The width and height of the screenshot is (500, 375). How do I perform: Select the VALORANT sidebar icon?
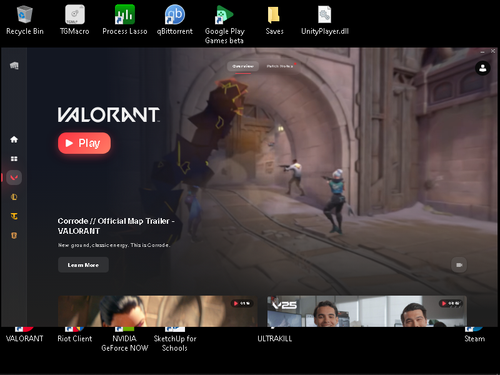click(x=14, y=178)
